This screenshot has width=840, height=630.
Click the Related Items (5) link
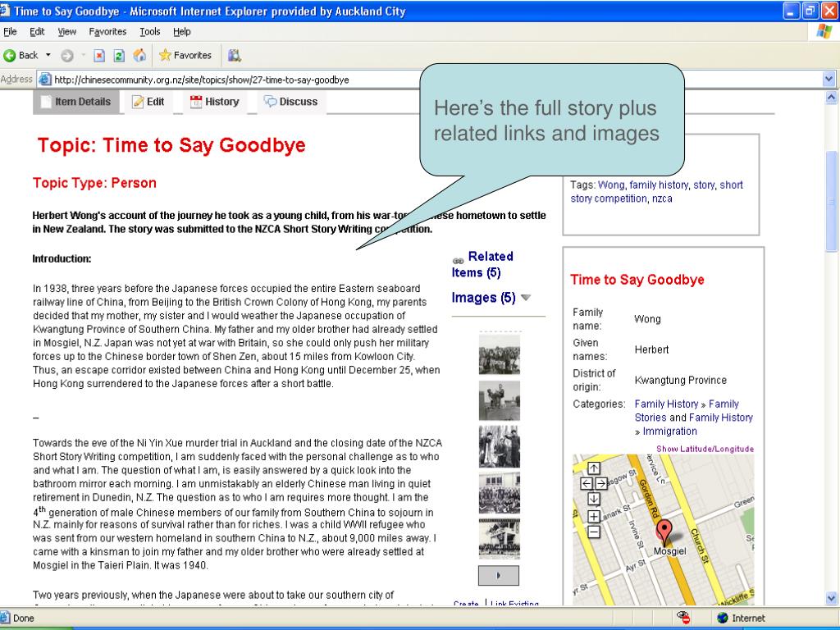pyautogui.click(x=482, y=264)
